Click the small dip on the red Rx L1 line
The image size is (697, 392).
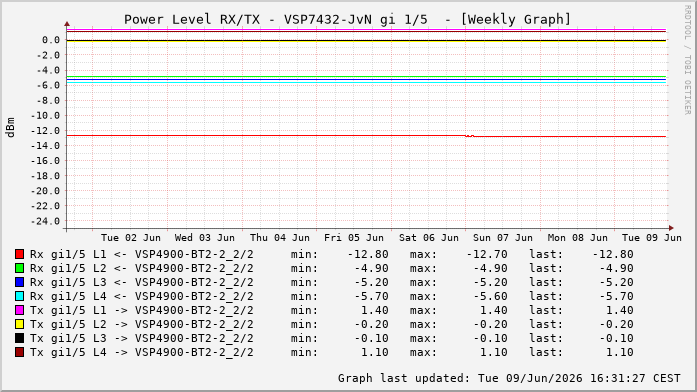pos(469,136)
